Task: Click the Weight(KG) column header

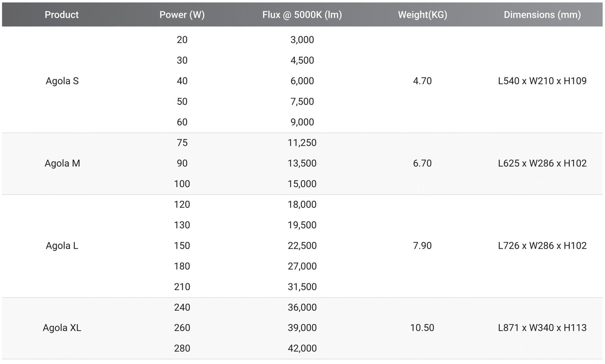Action: (x=422, y=15)
